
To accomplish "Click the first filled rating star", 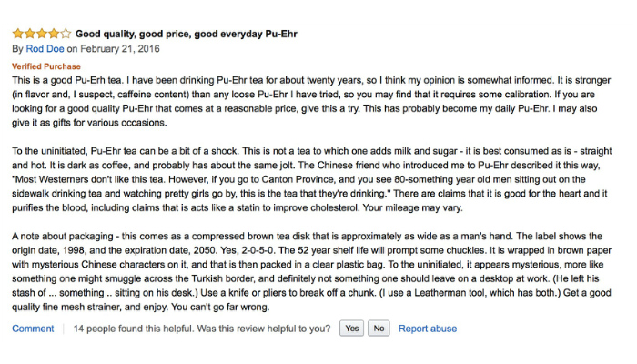I will tap(17, 35).
